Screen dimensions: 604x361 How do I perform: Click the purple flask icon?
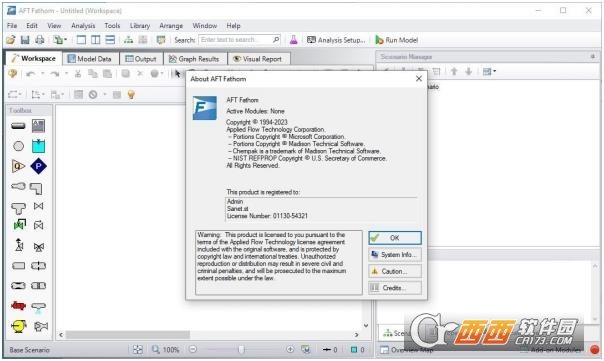pos(294,40)
